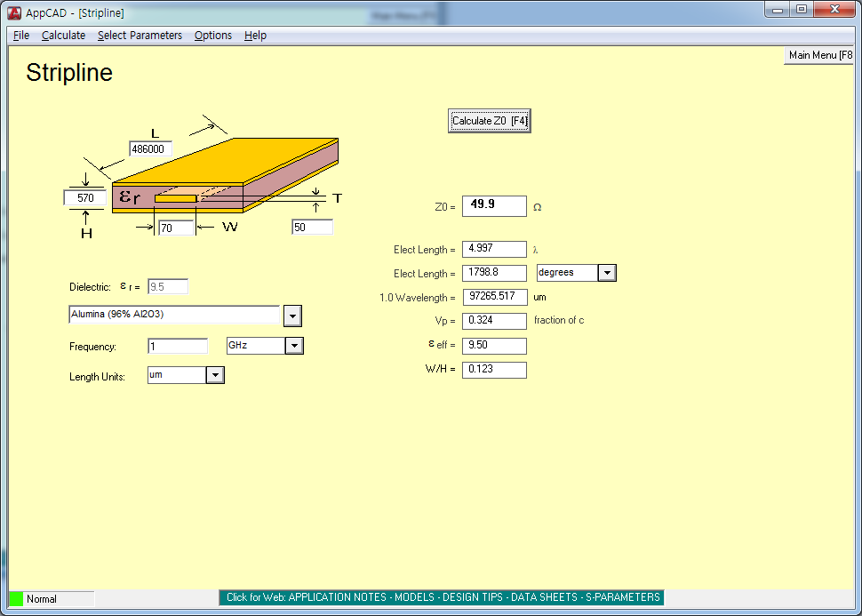Expand the GHz frequency unit dropdown
This screenshot has width=862, height=616.
[294, 346]
